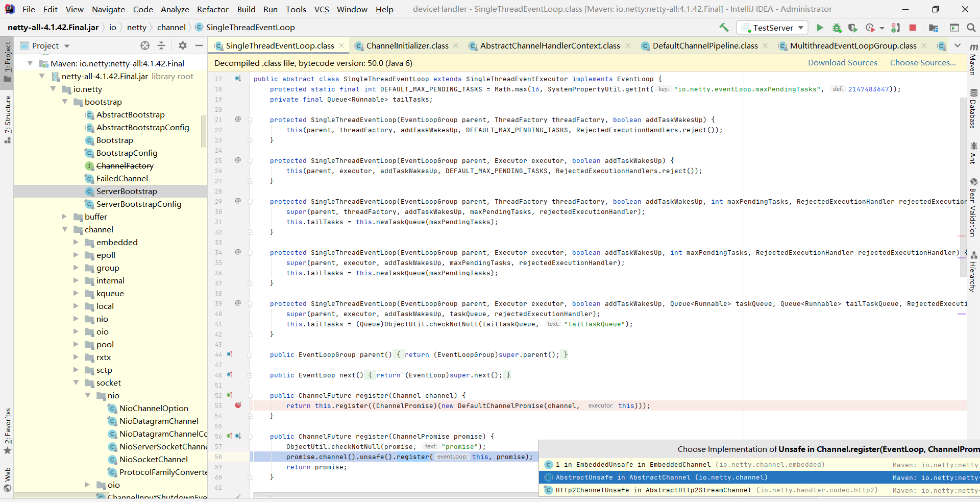This screenshot has width=980, height=502.
Task: Click the 'channel' breadcrumb in navigation bar
Action: coord(171,28)
